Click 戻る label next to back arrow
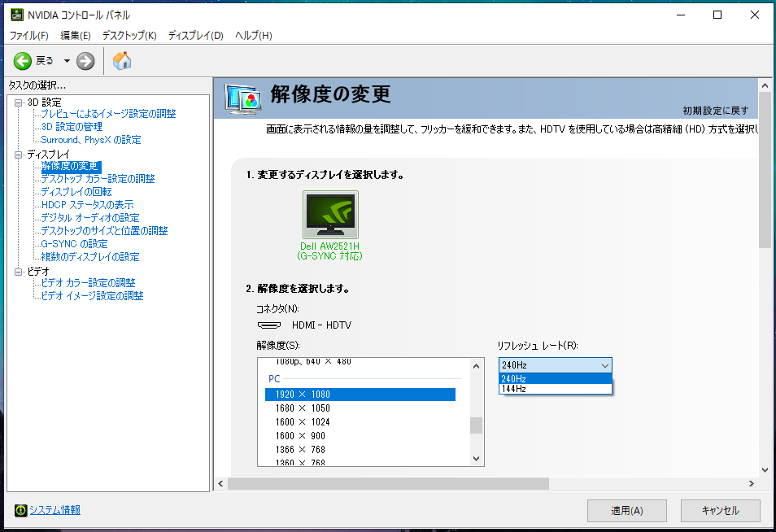Screen dimensions: 776x532 click(45, 61)
